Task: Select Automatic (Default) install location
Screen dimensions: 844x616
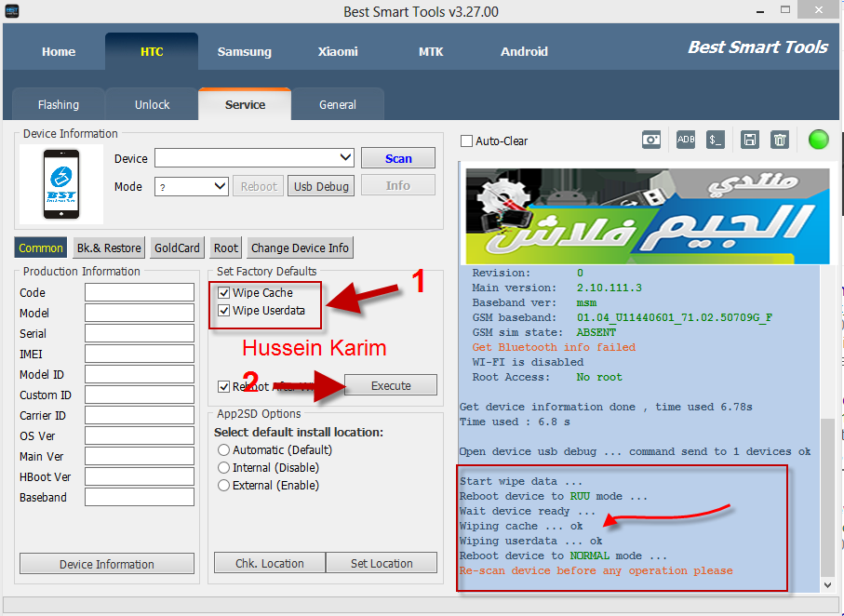Action: pyautogui.click(x=224, y=449)
